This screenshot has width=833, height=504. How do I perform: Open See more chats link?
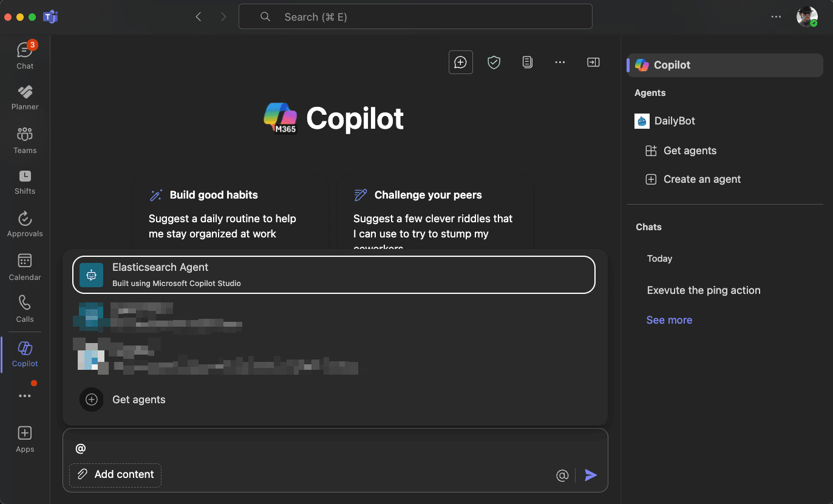tap(669, 320)
